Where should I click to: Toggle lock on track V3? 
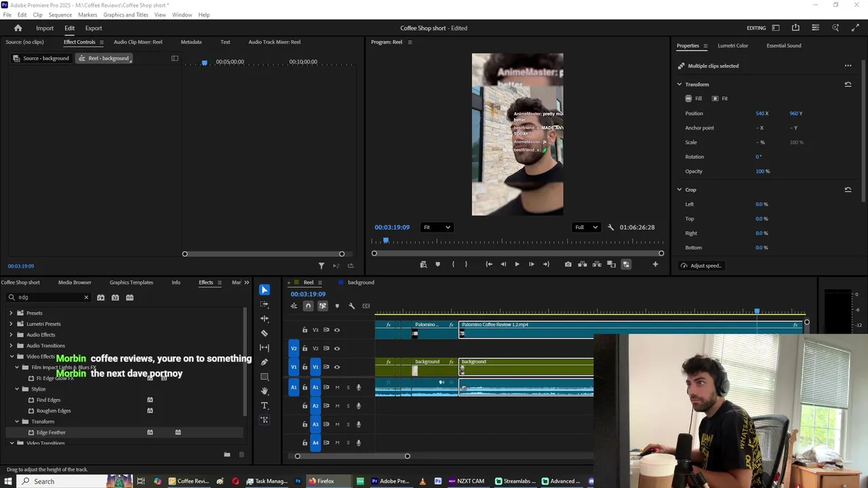pyautogui.click(x=304, y=330)
